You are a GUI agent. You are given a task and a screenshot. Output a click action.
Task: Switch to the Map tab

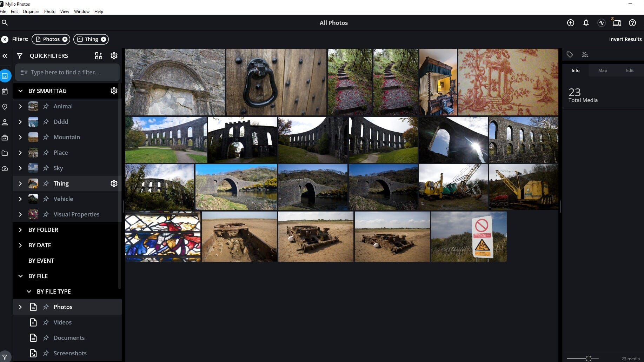(602, 70)
